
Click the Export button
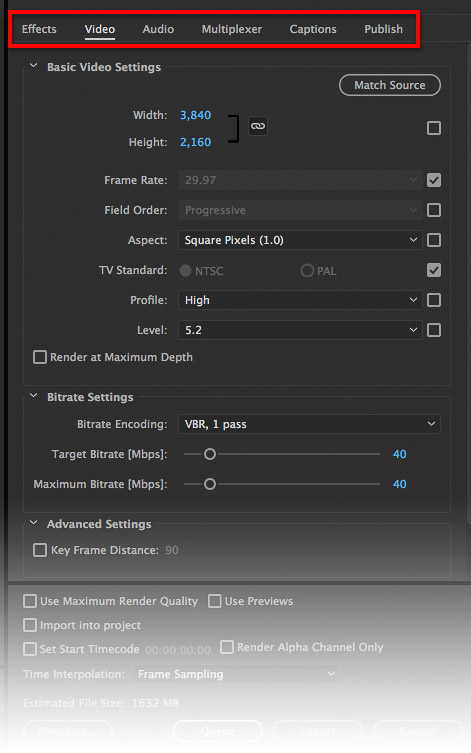coord(318,731)
